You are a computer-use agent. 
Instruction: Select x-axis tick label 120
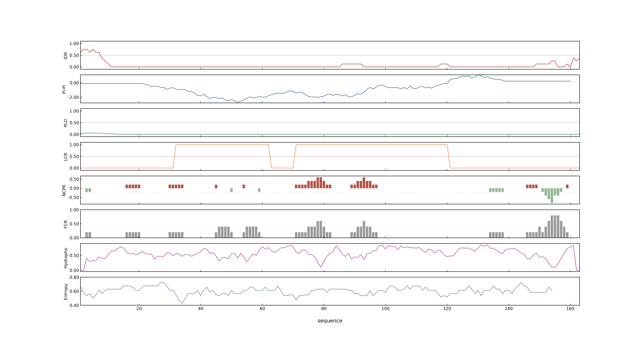447,309
